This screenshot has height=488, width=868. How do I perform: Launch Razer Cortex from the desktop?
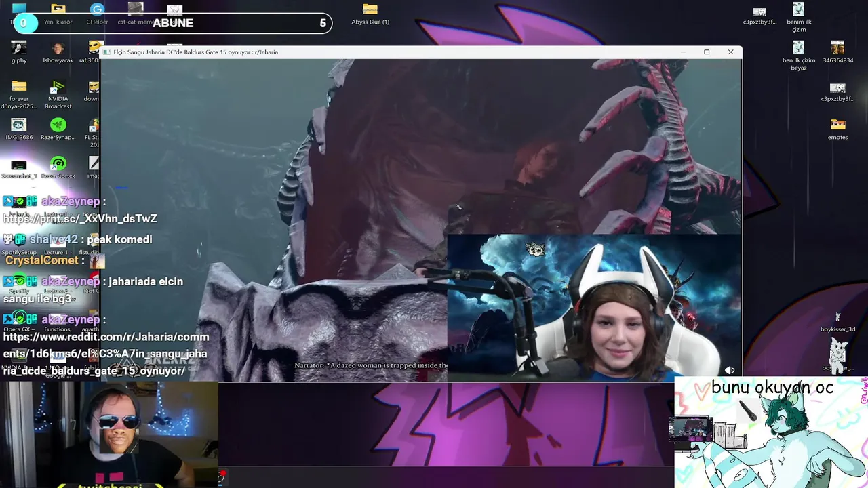tap(58, 168)
